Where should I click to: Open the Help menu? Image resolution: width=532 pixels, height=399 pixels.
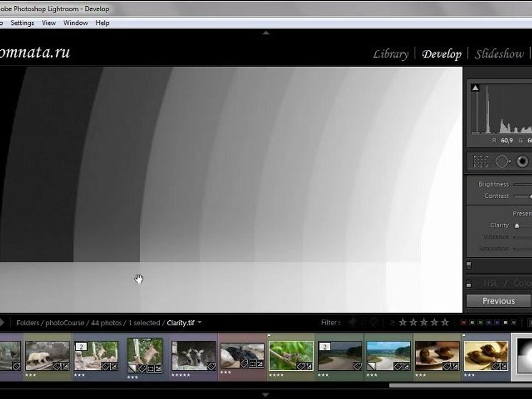[103, 23]
